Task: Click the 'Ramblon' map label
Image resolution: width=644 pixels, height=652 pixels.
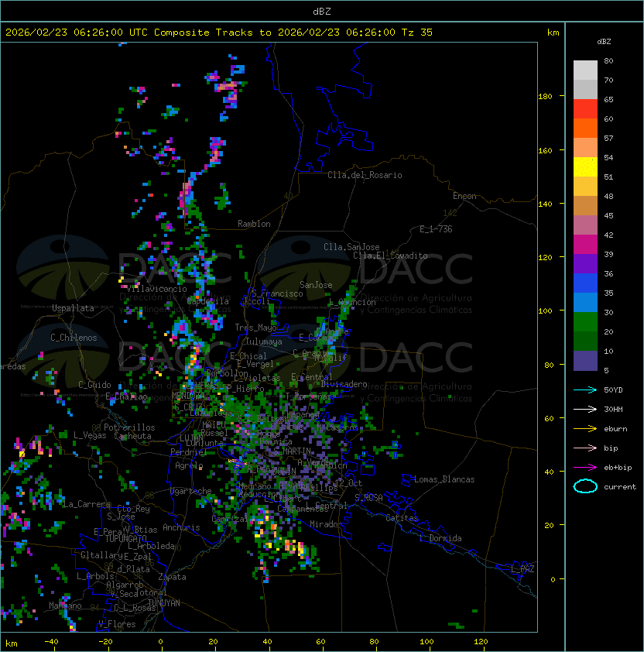Action: tap(254, 224)
